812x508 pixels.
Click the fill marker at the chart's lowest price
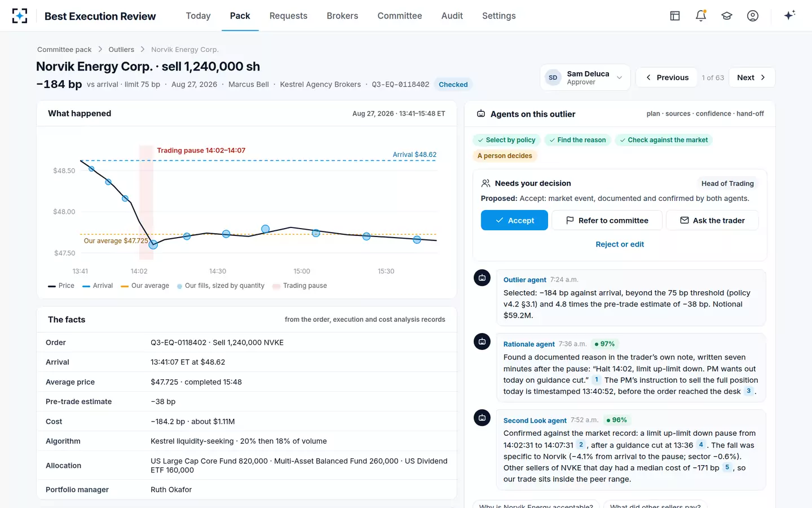click(x=153, y=244)
